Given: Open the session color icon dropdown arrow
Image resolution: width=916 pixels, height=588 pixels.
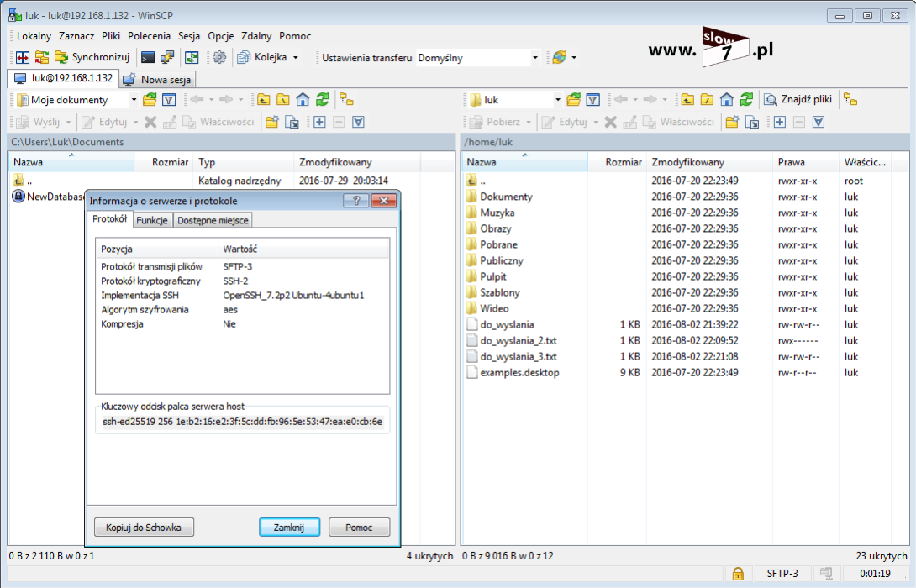Looking at the screenshot, I should pos(574,58).
